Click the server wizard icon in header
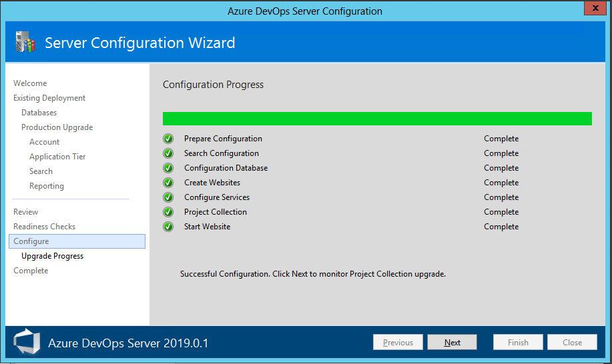 (x=24, y=43)
